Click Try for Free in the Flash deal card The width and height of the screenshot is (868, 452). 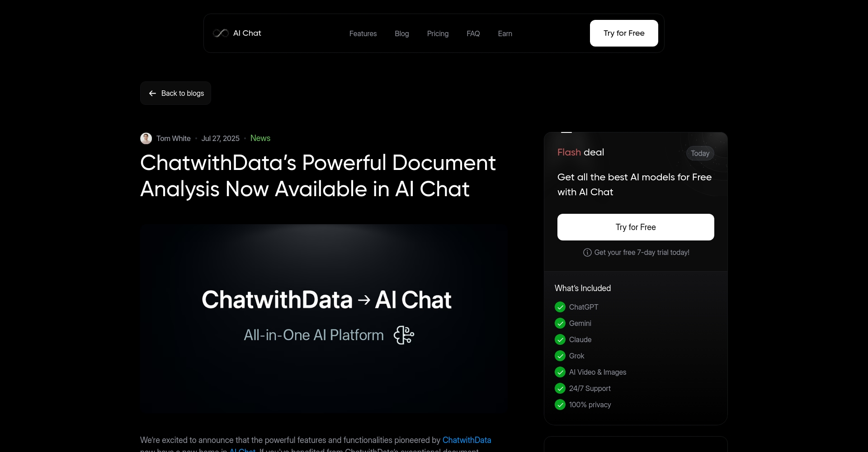point(636,227)
